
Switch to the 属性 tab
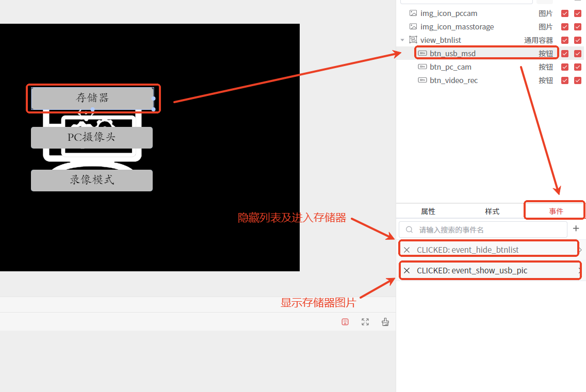pyautogui.click(x=428, y=211)
